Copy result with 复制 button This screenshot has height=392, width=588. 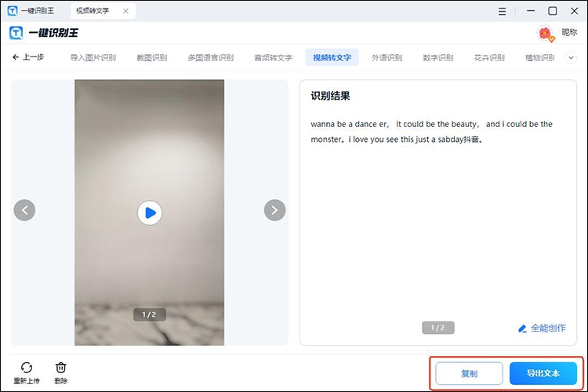[469, 373]
